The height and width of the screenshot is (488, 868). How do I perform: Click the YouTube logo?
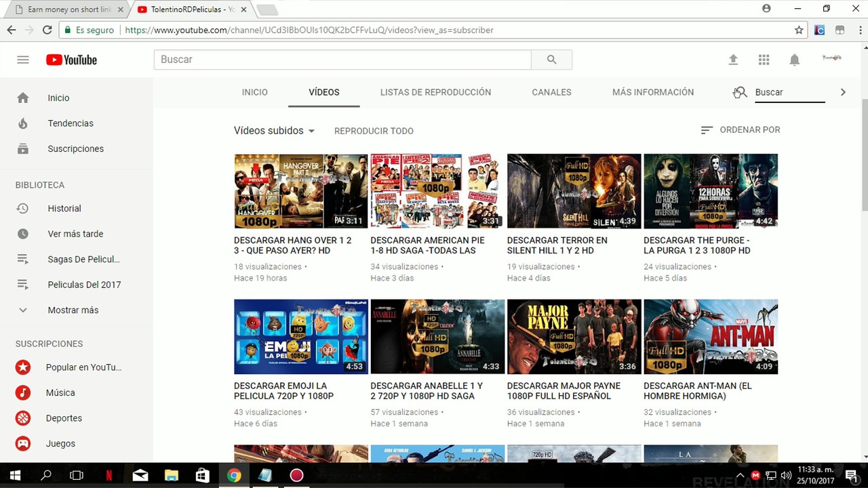coord(71,60)
